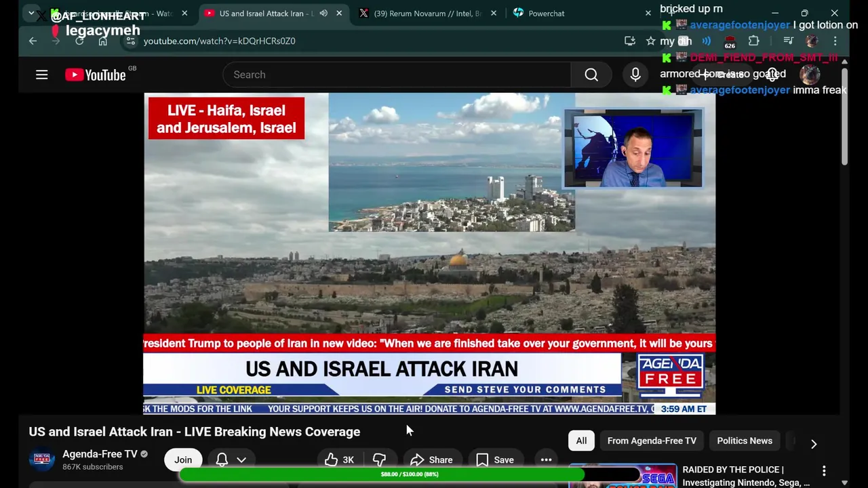Open the RAIDED BY THE POLICE video thumbnail
The width and height of the screenshot is (868, 488).
(x=623, y=476)
